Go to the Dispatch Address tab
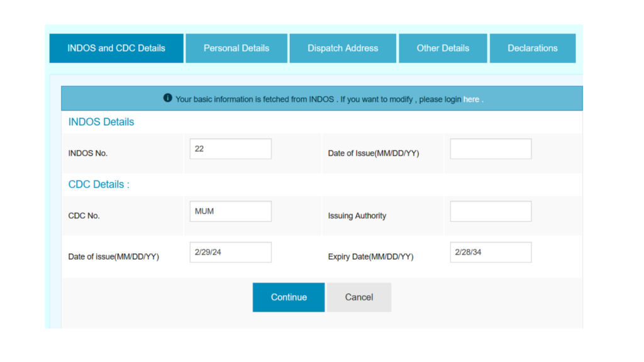 pyautogui.click(x=343, y=48)
